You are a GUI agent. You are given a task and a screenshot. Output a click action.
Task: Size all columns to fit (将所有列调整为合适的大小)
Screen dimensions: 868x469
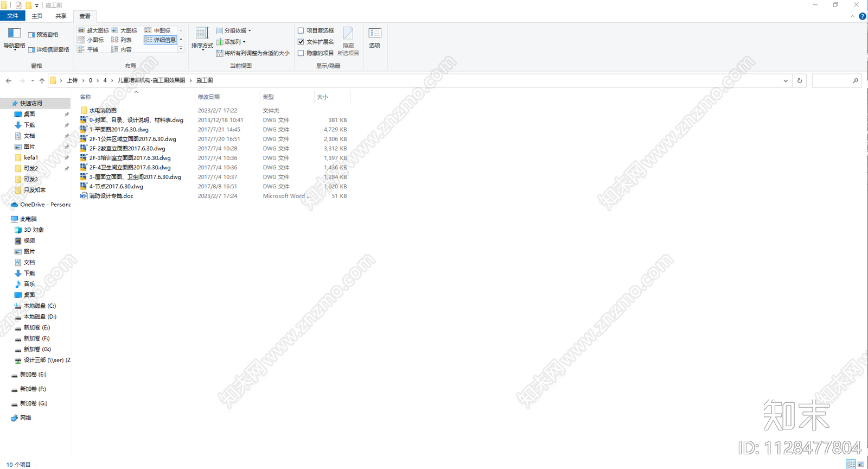tap(253, 53)
